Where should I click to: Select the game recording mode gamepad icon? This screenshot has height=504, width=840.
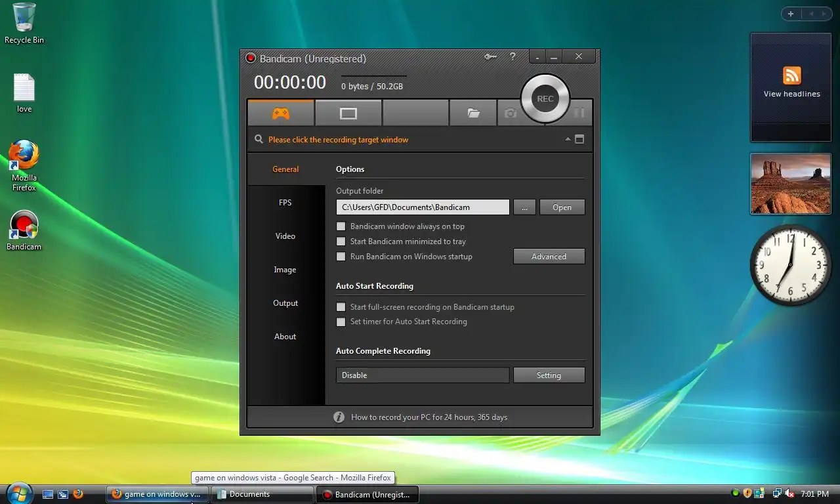[x=281, y=113]
